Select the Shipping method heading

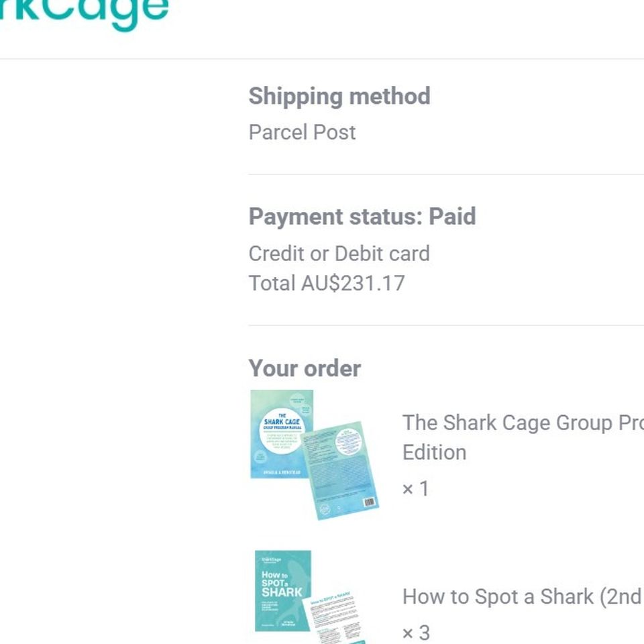coord(339,96)
